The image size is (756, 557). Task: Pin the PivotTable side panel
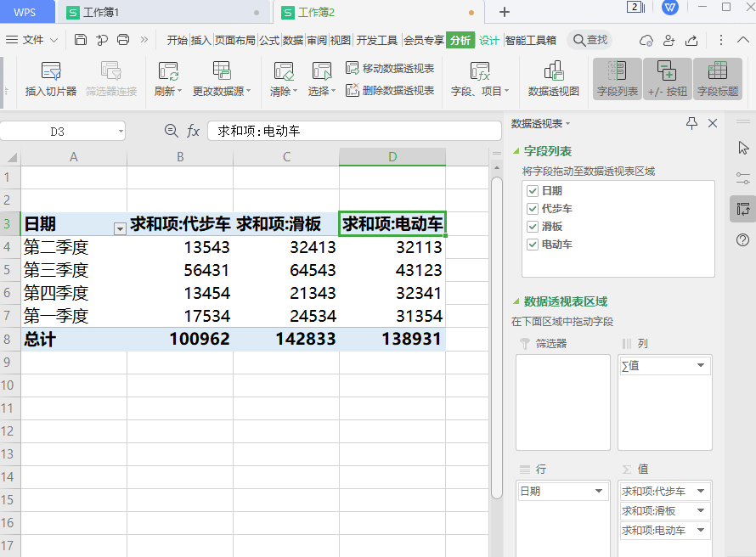pos(692,124)
